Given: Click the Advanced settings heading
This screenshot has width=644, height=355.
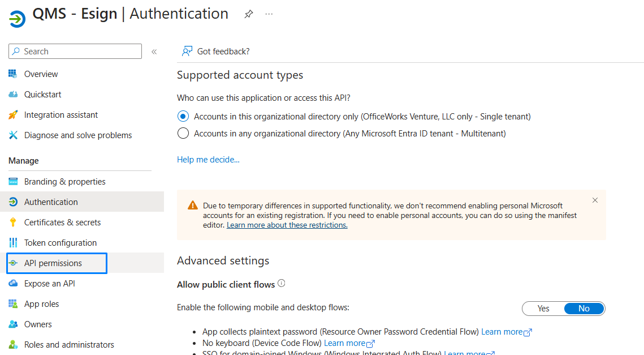Looking at the screenshot, I should coord(223,261).
